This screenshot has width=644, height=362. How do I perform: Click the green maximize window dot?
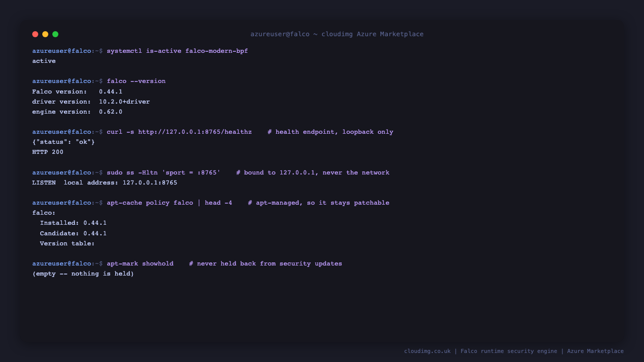pos(55,34)
